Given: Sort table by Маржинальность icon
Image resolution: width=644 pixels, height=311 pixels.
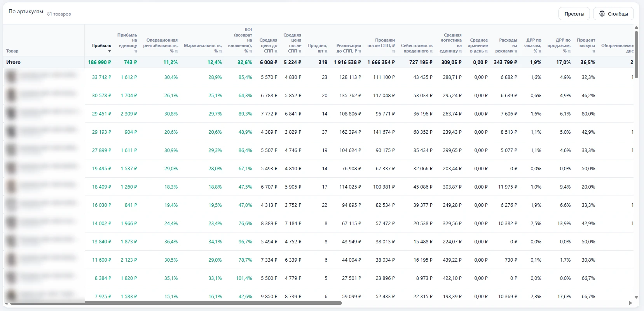Looking at the screenshot, I should click(220, 51).
